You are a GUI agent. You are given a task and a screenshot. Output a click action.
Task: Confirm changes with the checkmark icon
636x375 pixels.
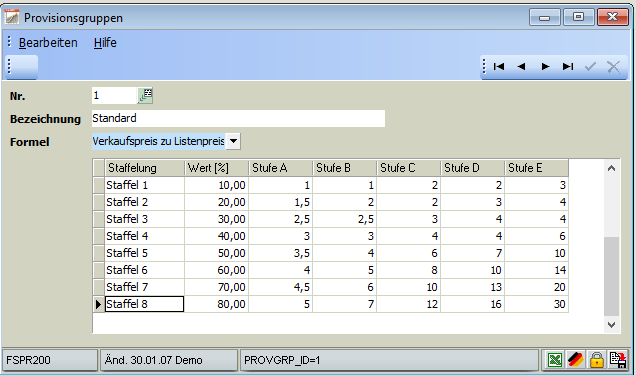click(x=591, y=66)
